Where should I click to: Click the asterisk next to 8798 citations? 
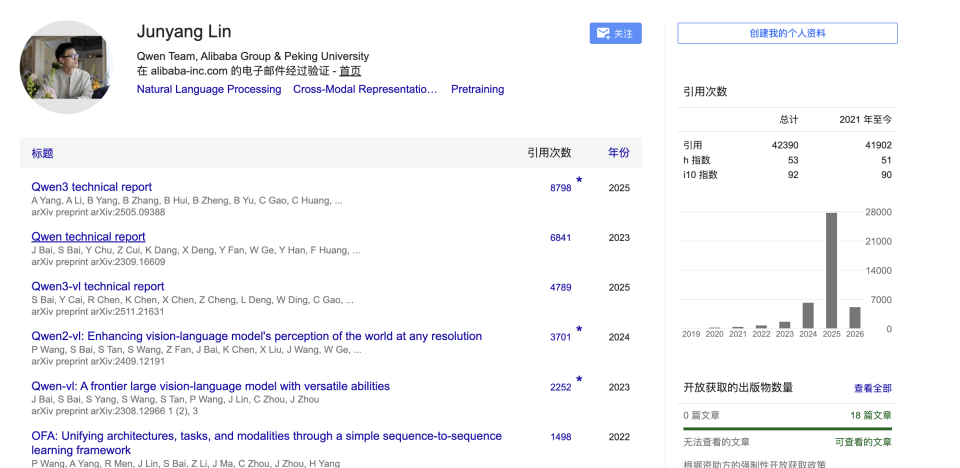[x=579, y=181]
